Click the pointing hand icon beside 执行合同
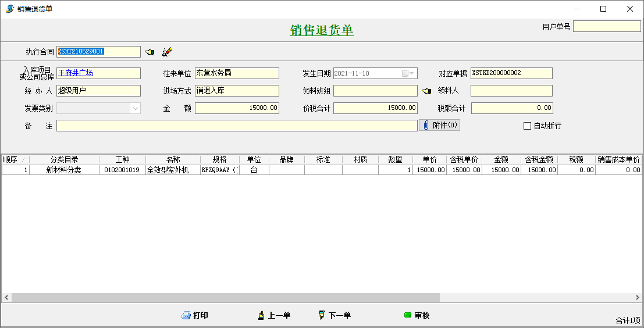The image size is (644, 328). (x=150, y=52)
